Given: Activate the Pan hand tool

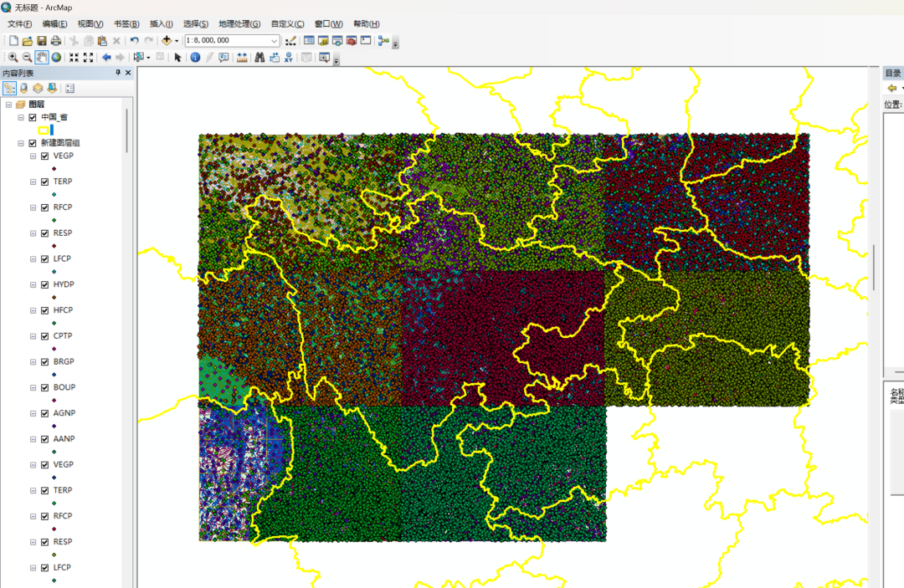Looking at the screenshot, I should [x=42, y=57].
